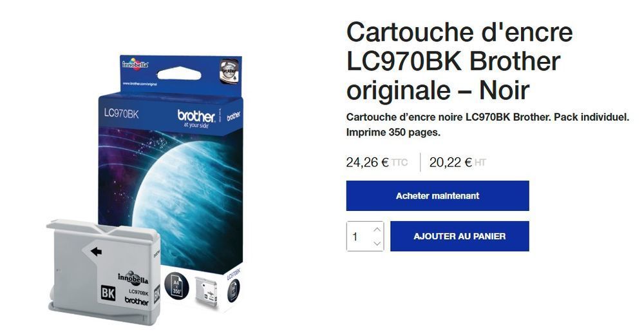Click the Imprime 350 pages description text

[393, 133]
